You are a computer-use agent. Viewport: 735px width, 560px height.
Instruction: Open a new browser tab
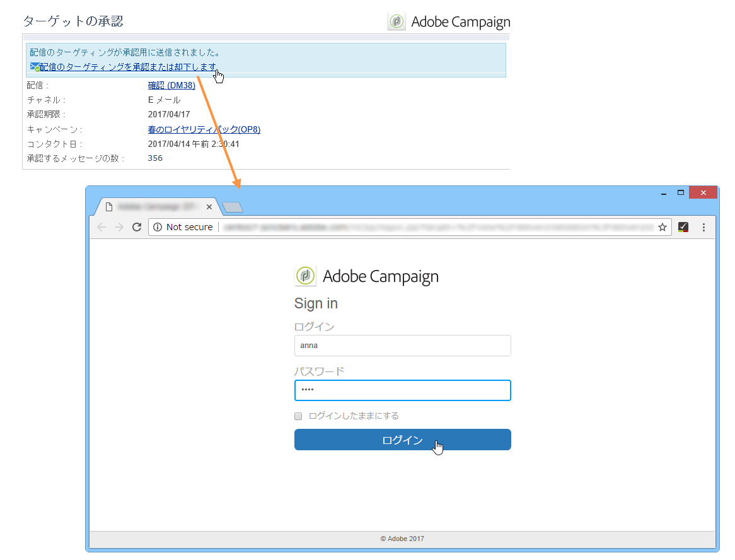[x=233, y=207]
